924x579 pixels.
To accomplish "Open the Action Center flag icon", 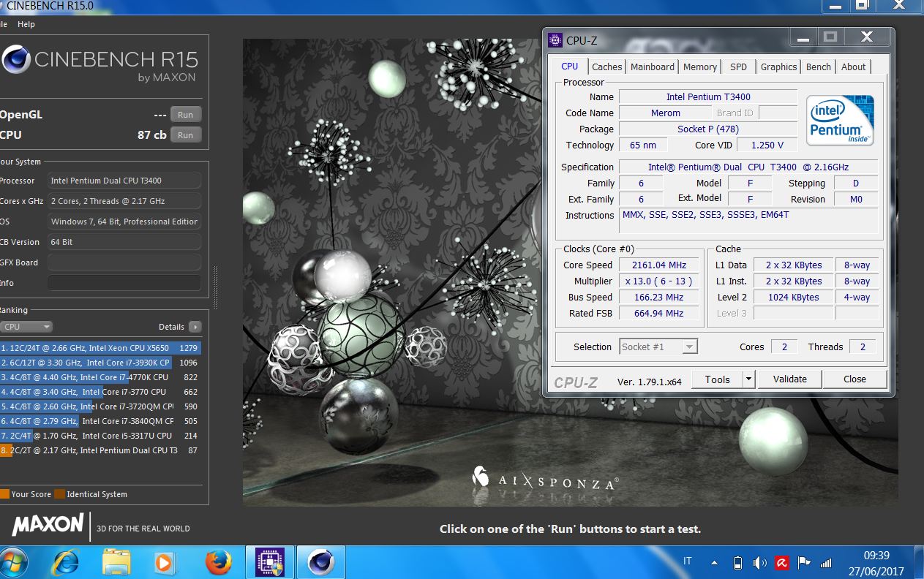I will 804,563.
